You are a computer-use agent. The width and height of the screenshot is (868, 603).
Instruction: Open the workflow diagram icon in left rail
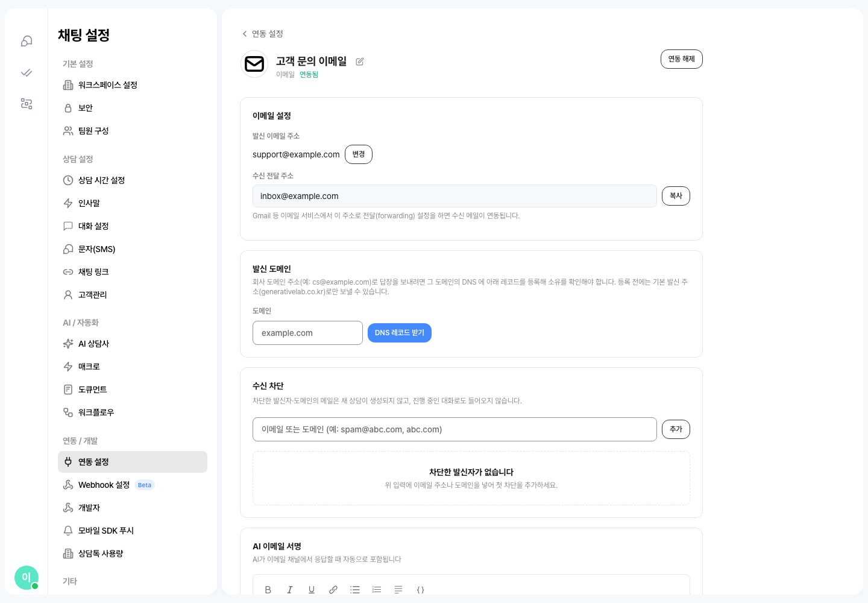(27, 104)
